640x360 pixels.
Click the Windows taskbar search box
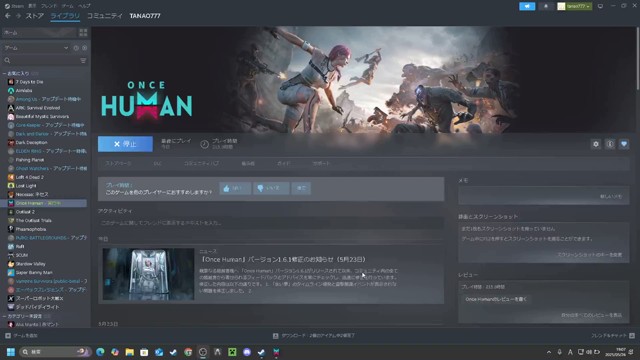click(55, 352)
